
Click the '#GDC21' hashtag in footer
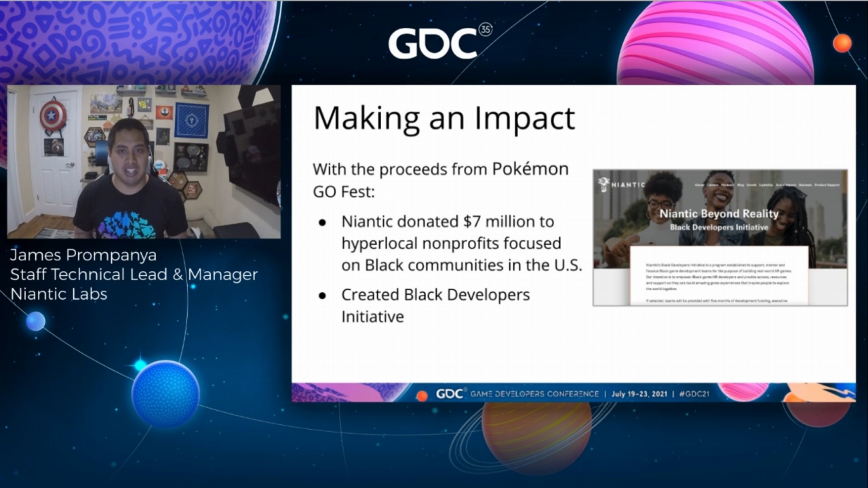pyautogui.click(x=694, y=394)
